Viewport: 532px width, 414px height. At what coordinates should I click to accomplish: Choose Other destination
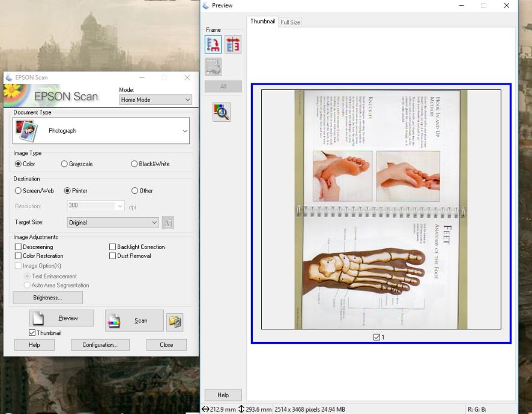pyautogui.click(x=142, y=191)
